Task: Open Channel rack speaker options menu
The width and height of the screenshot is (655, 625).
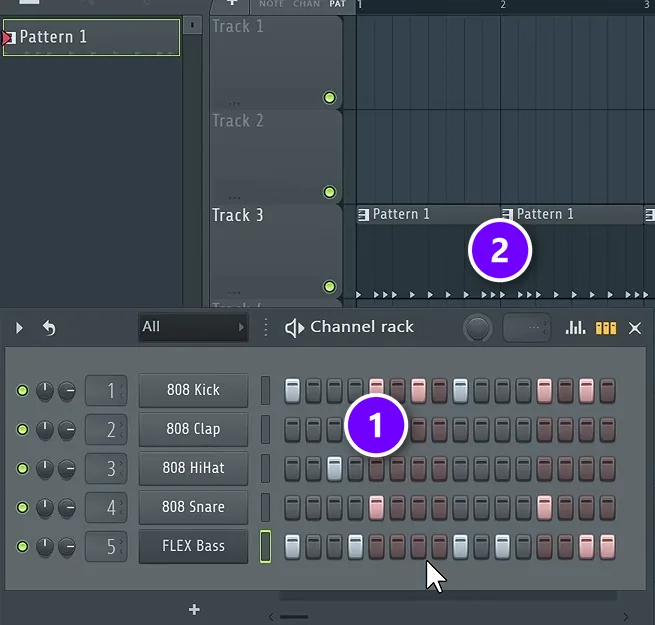Action: (x=294, y=328)
